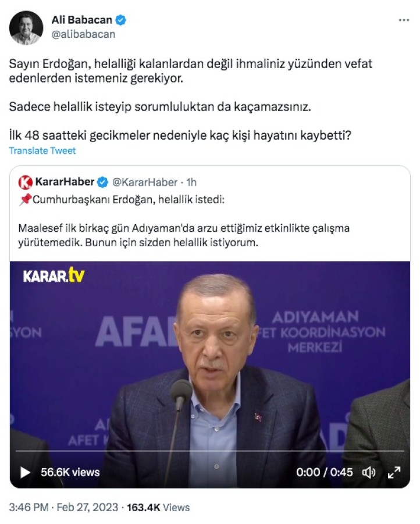Click the KararHaber logo avatar
This screenshot has height=524, width=420.
[26, 182]
